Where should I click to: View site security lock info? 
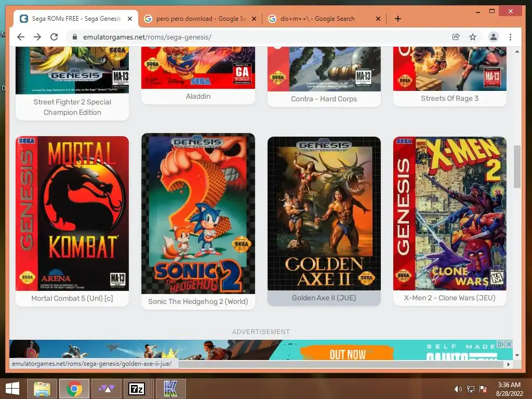point(75,37)
